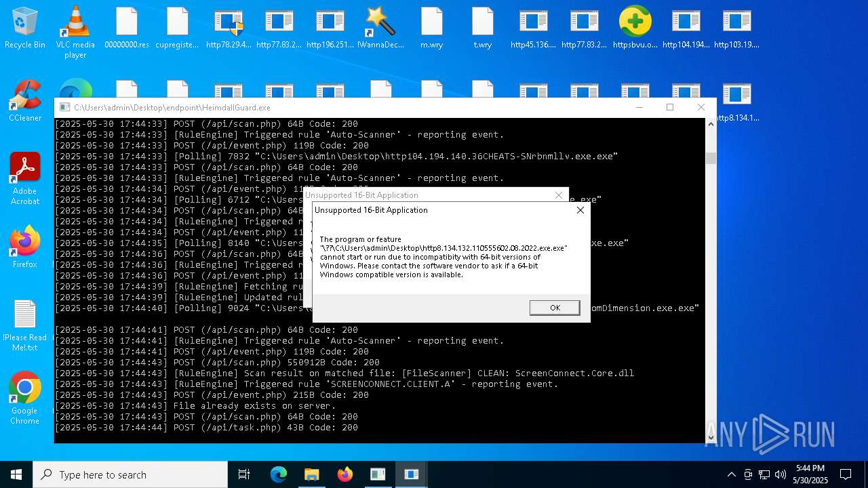Open Firefox from the taskbar

pos(344,474)
